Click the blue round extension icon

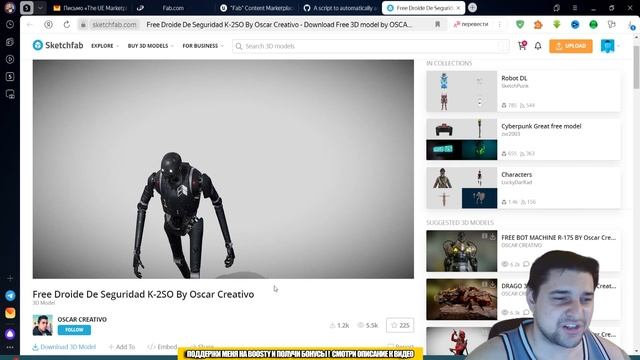pyautogui.click(x=575, y=24)
